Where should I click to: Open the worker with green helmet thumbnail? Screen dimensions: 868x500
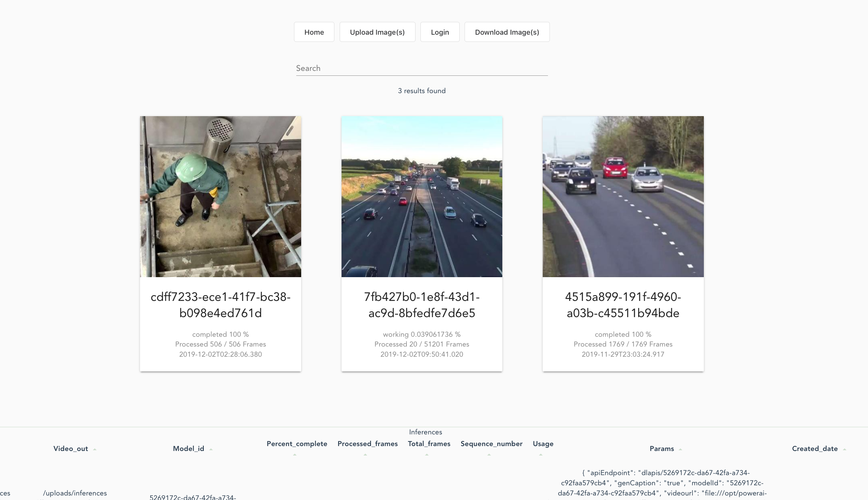click(220, 196)
